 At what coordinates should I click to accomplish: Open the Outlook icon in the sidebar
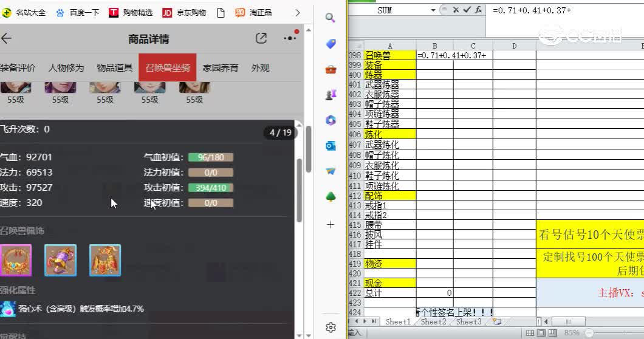click(x=331, y=145)
